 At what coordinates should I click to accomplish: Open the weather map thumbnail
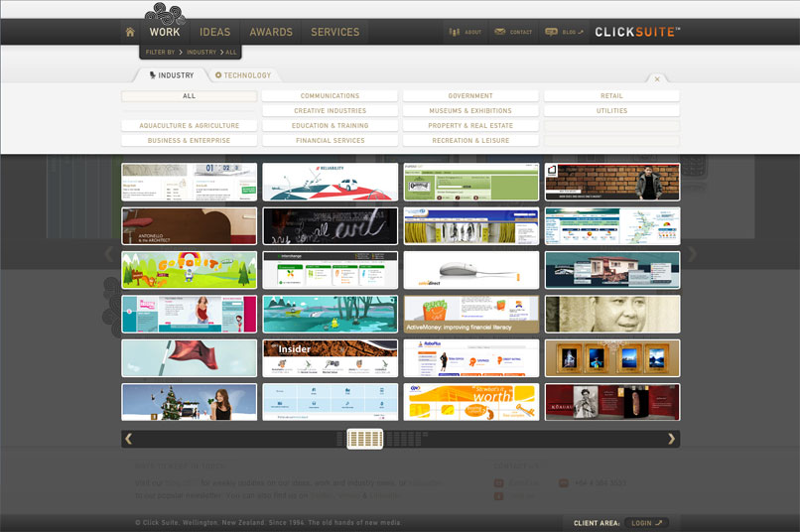(612, 226)
